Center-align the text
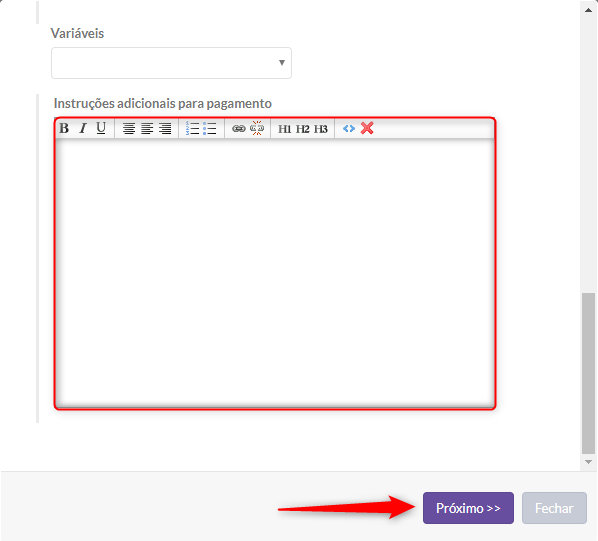The width and height of the screenshot is (598, 541). point(129,128)
